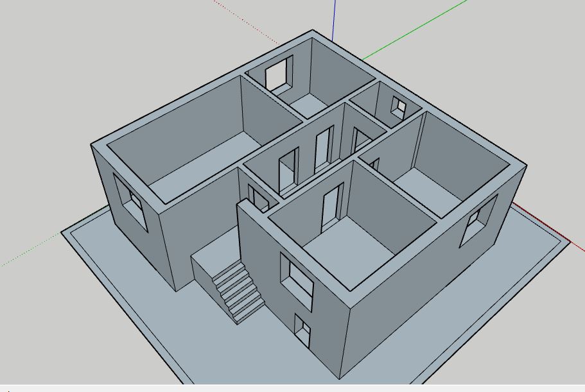
Task: Select the doorway in the front center room
Action: [x=331, y=207]
